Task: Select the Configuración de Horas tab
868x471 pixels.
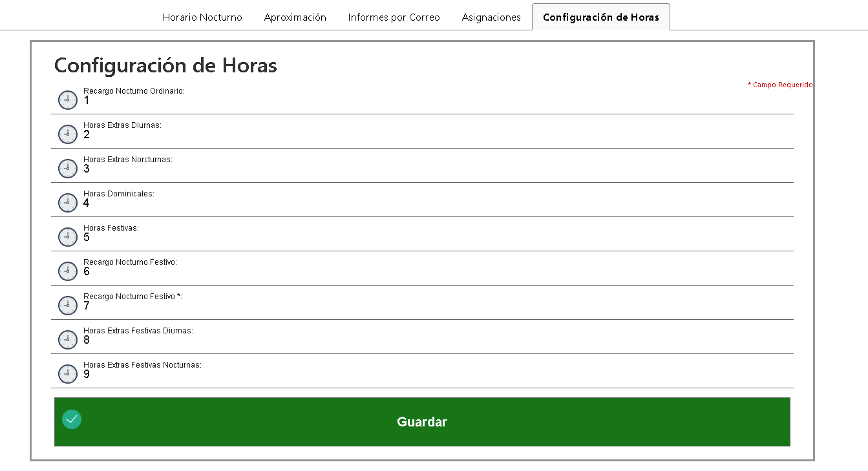Action: (600, 17)
